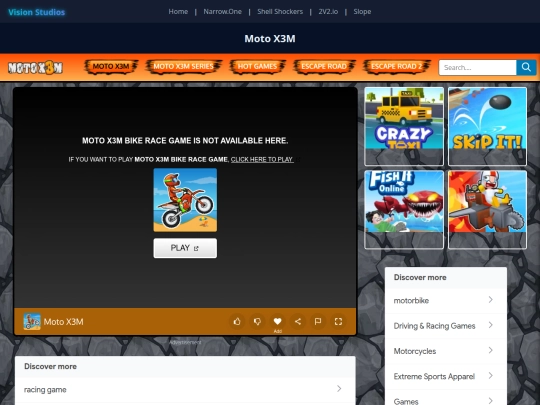The width and height of the screenshot is (540, 405).
Task: Open the share icon in game bar
Action: (x=298, y=322)
